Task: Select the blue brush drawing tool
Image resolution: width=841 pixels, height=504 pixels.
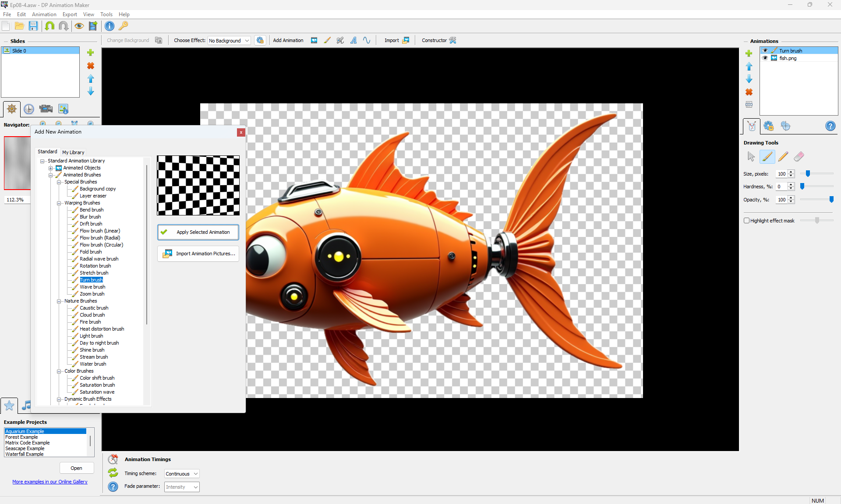Action: (x=767, y=156)
